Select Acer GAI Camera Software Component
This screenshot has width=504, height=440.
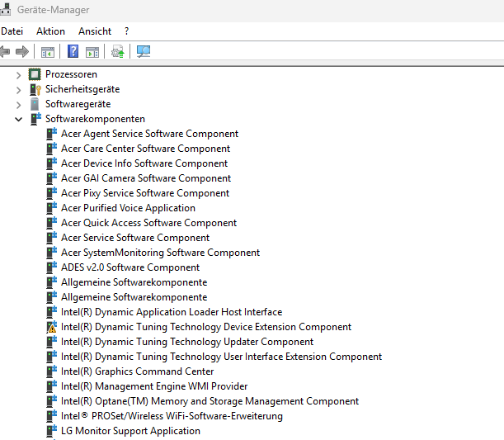click(146, 178)
